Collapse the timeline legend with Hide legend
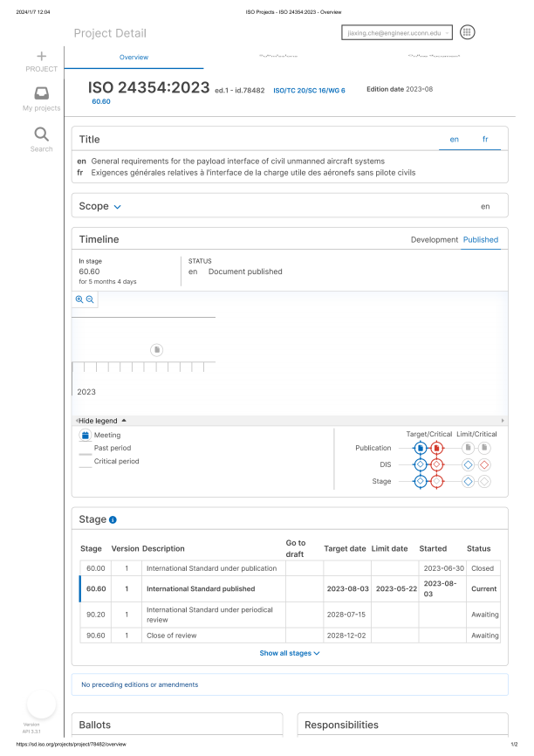 pos(103,420)
